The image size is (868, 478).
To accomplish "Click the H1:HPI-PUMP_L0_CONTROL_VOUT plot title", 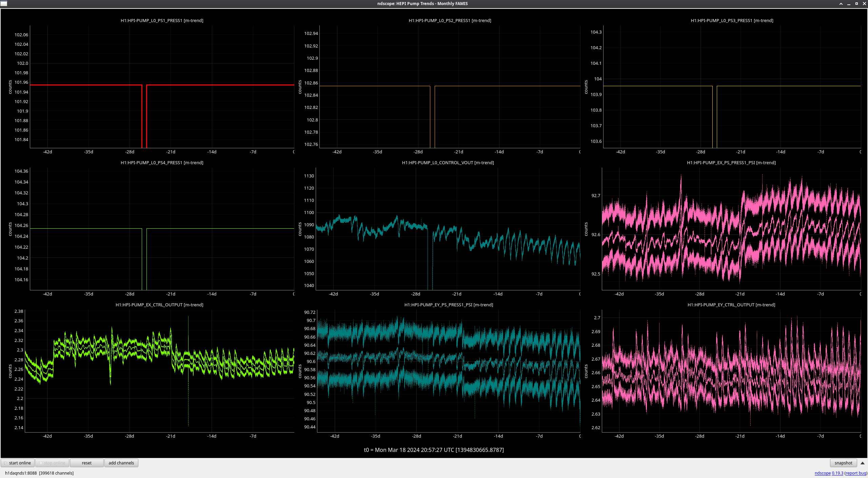I will 448,162.
